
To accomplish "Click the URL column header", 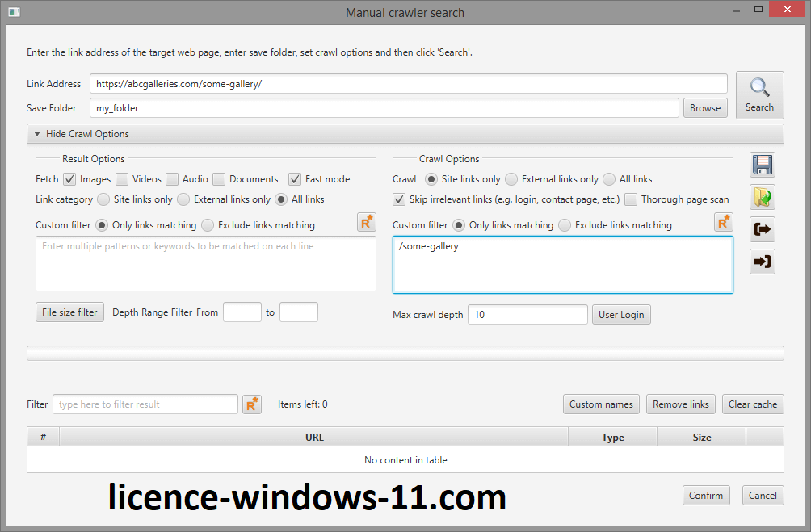I will pos(313,438).
